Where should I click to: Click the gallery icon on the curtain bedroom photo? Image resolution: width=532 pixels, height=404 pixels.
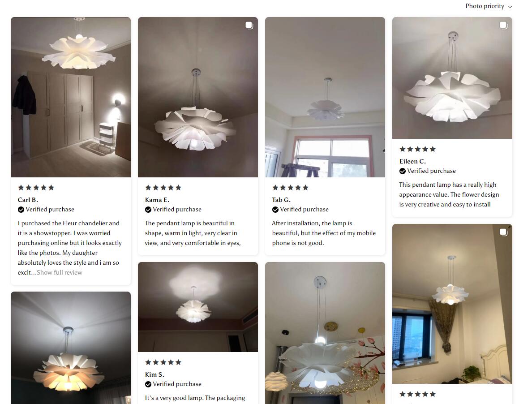click(503, 232)
